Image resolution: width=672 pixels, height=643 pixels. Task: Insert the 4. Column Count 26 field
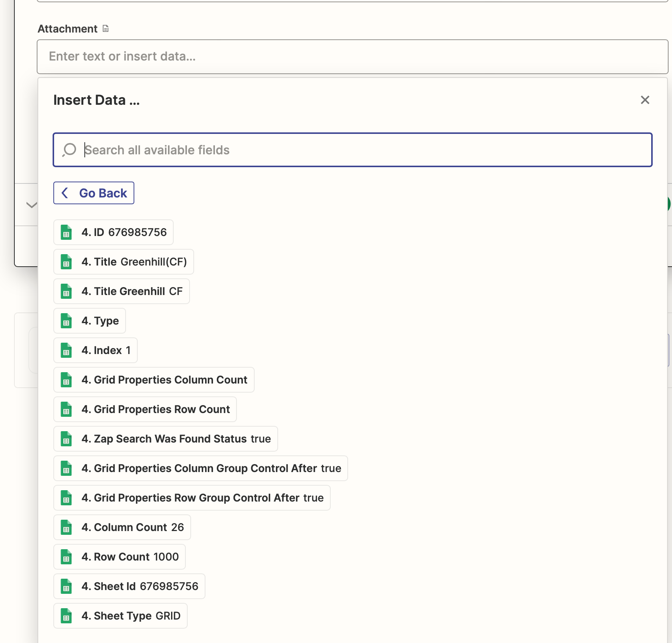point(122,527)
